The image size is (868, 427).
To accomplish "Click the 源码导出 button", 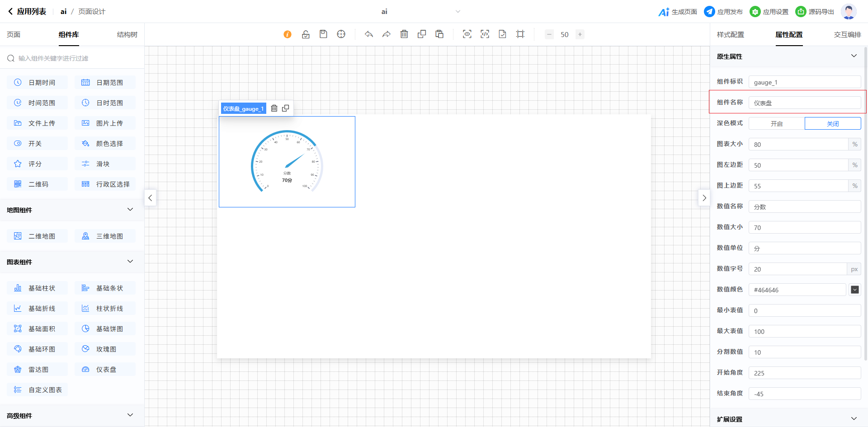I will click(x=815, y=12).
